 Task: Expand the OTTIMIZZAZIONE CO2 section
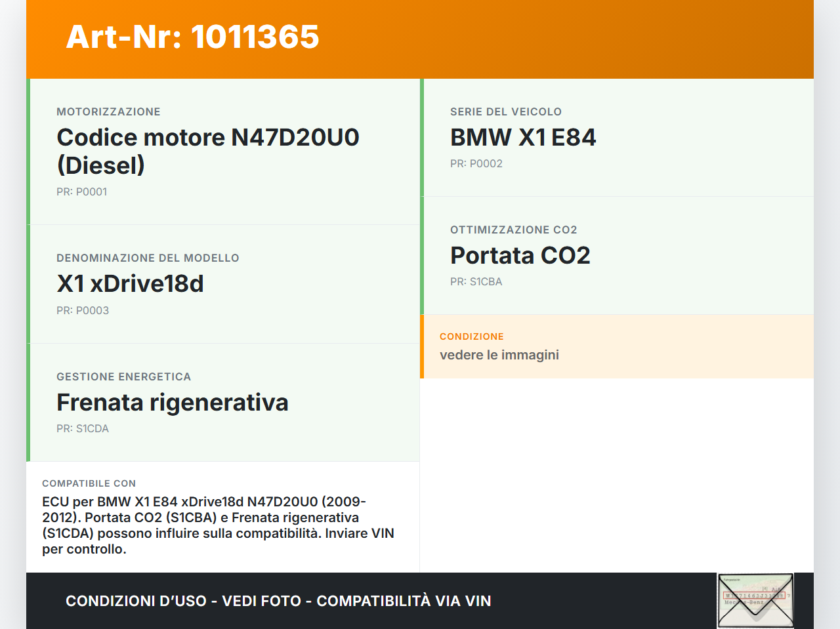(617, 256)
